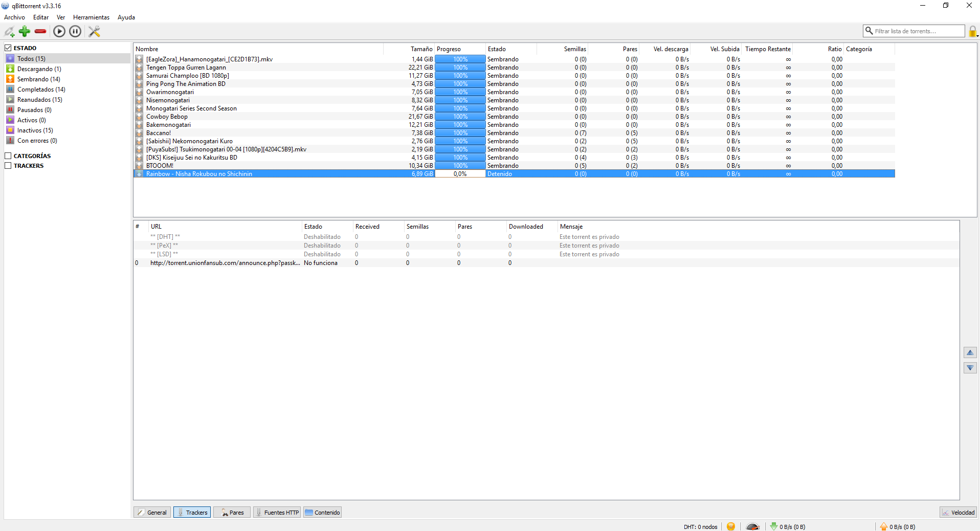Select the Pausados (0) filter

tap(67, 110)
